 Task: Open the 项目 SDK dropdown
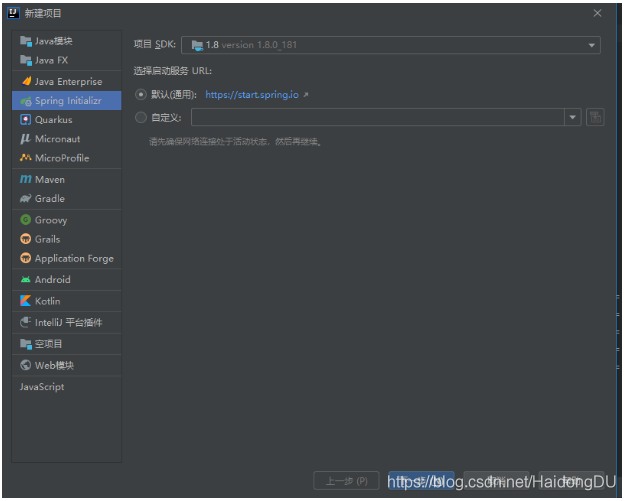click(391, 45)
